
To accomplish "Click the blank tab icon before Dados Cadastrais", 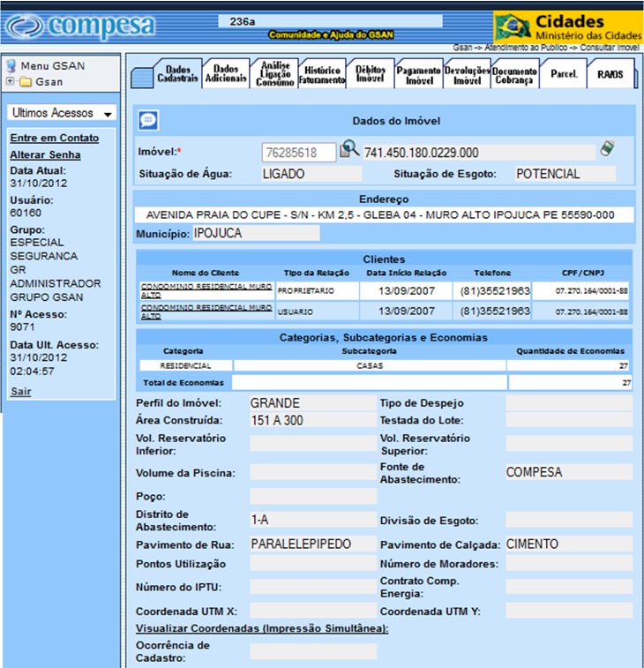I will [142, 77].
